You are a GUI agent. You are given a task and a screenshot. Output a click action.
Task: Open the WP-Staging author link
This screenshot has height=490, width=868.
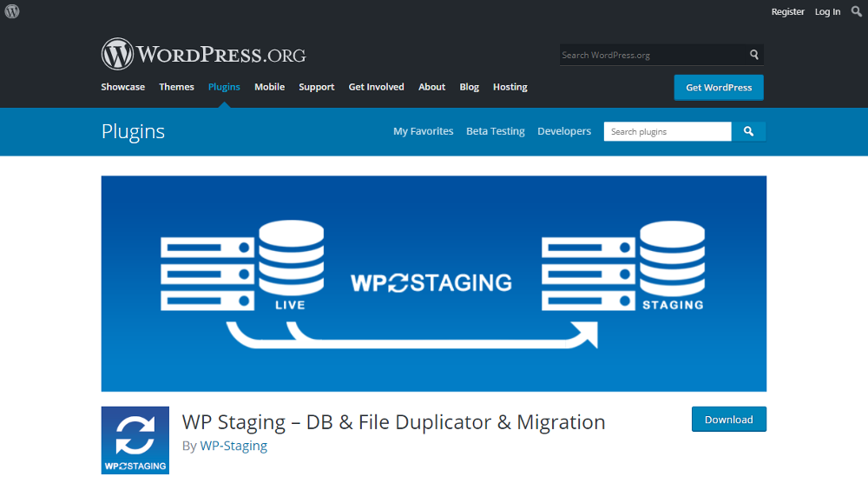coord(233,447)
